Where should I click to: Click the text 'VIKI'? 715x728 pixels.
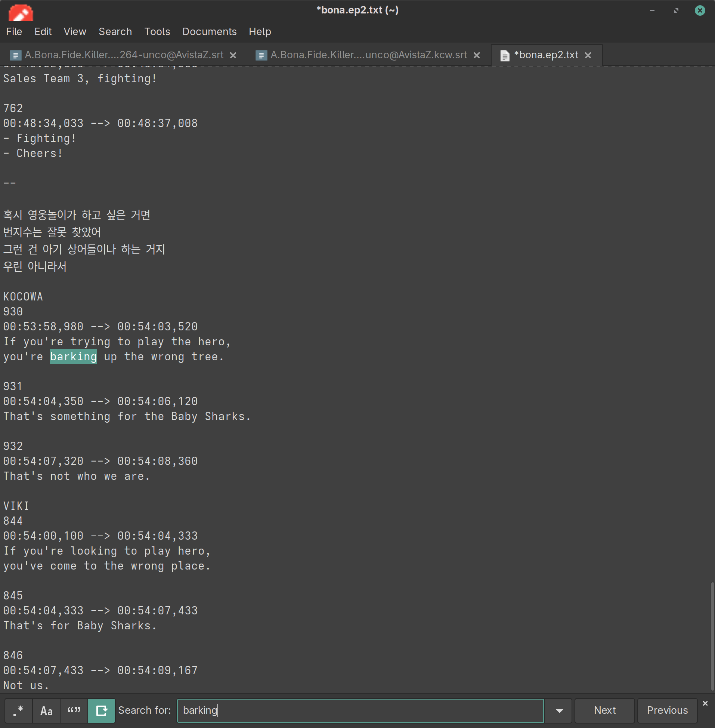tap(16, 506)
